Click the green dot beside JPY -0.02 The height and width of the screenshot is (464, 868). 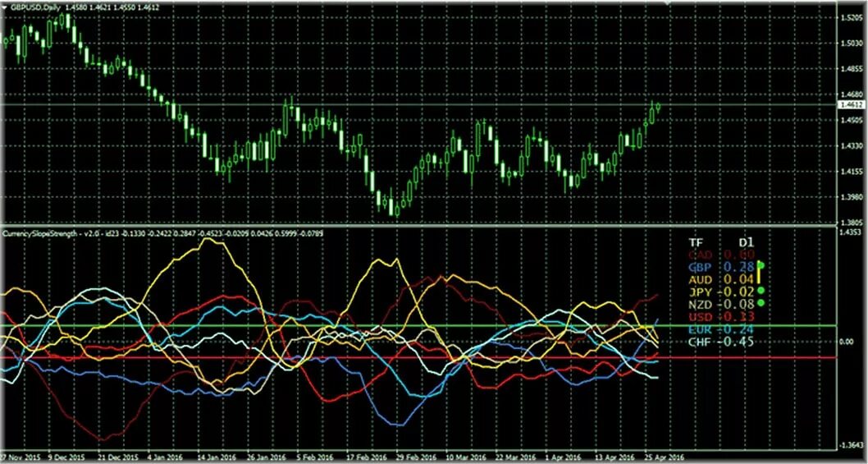tap(761, 291)
